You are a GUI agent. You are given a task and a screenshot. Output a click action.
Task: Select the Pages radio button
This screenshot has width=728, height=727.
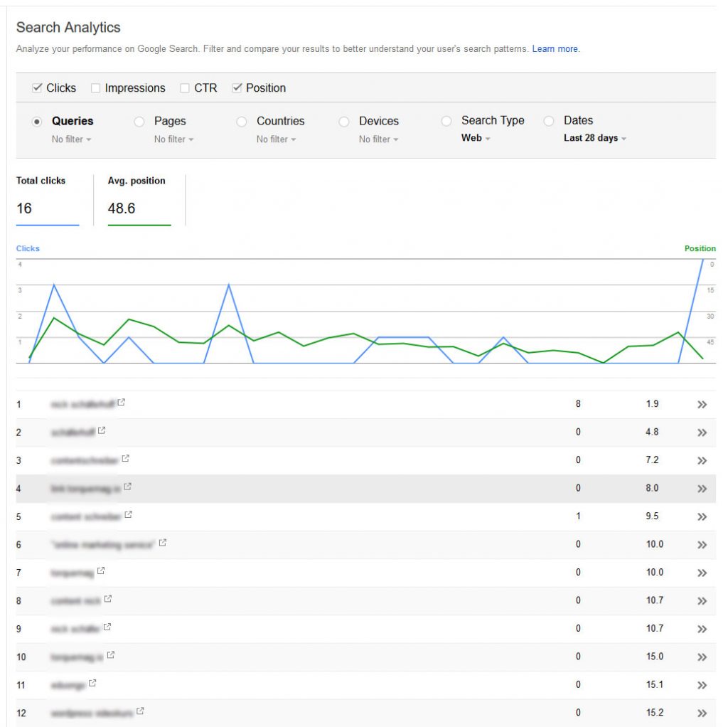pyautogui.click(x=139, y=121)
